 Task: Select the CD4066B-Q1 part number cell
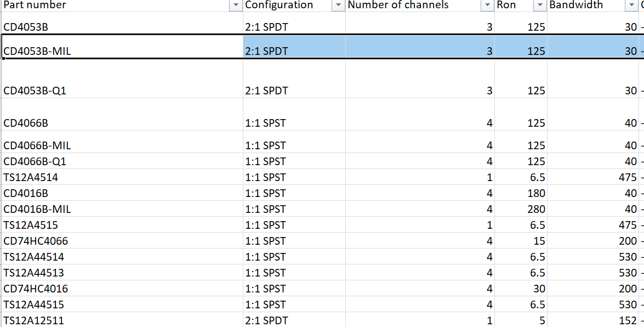122,161
